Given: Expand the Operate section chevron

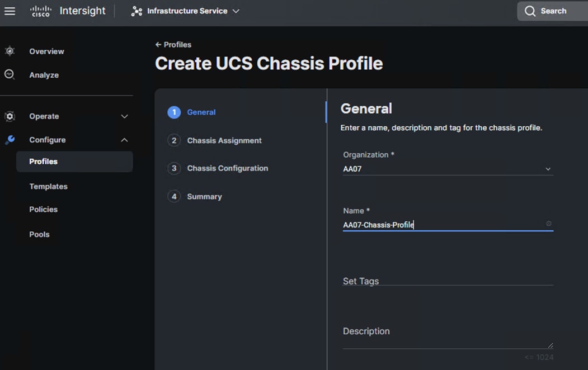Looking at the screenshot, I should point(125,116).
